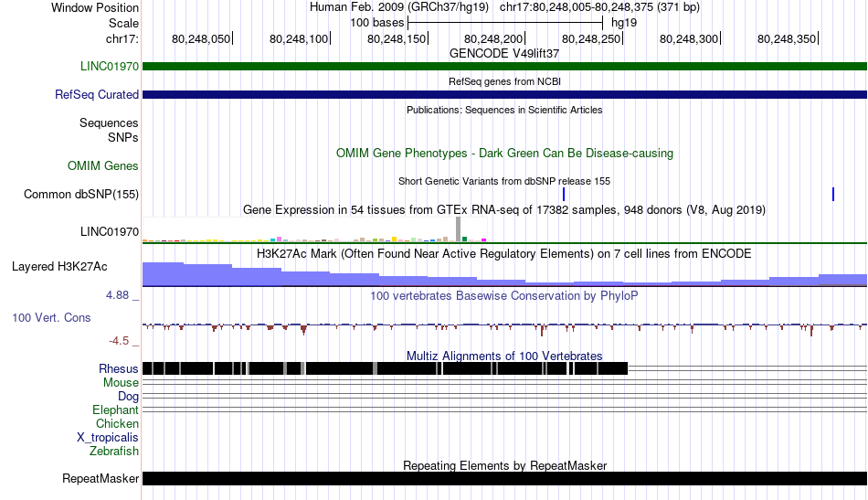The height and width of the screenshot is (500, 868).
Task: Select the Zebrafish alignment row label
Action: coord(113,451)
